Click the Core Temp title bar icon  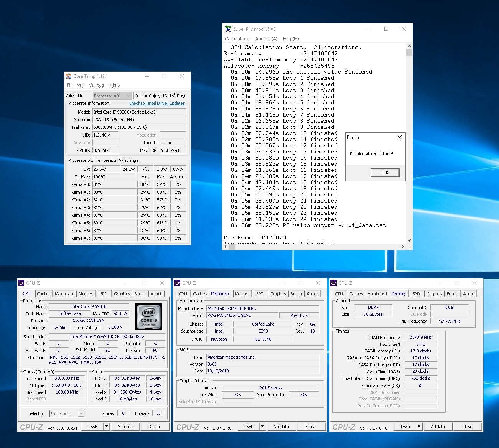tap(68, 76)
